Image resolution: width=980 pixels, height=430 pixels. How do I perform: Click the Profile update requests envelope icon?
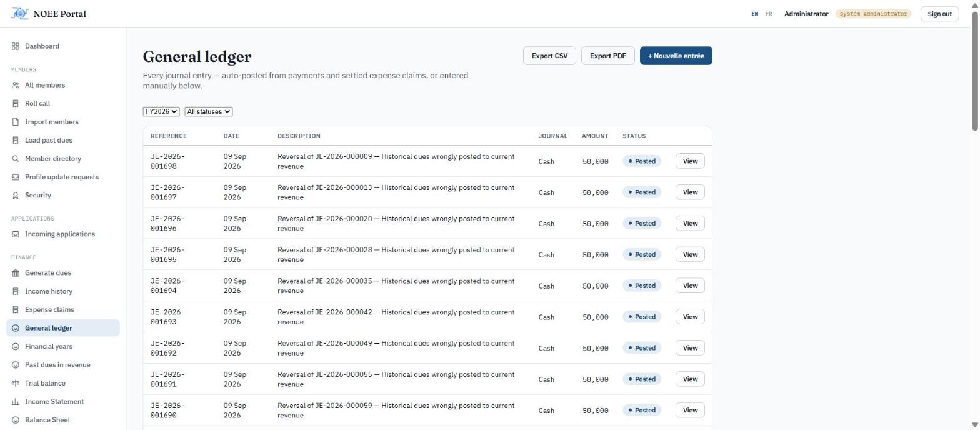[16, 177]
